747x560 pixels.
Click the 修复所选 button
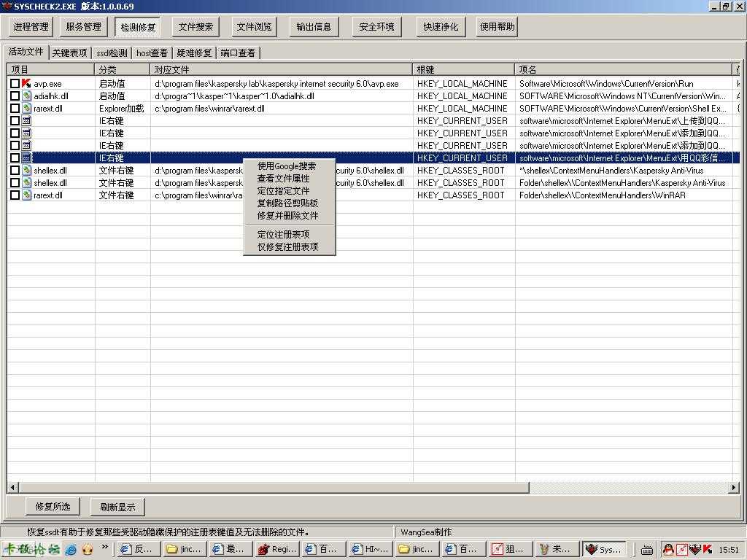tap(53, 506)
